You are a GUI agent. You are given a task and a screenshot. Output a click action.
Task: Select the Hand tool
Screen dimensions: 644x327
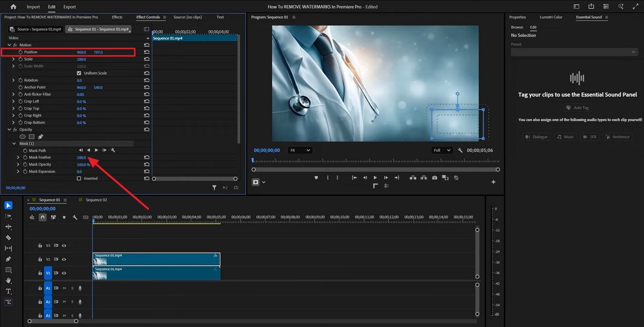(8, 280)
